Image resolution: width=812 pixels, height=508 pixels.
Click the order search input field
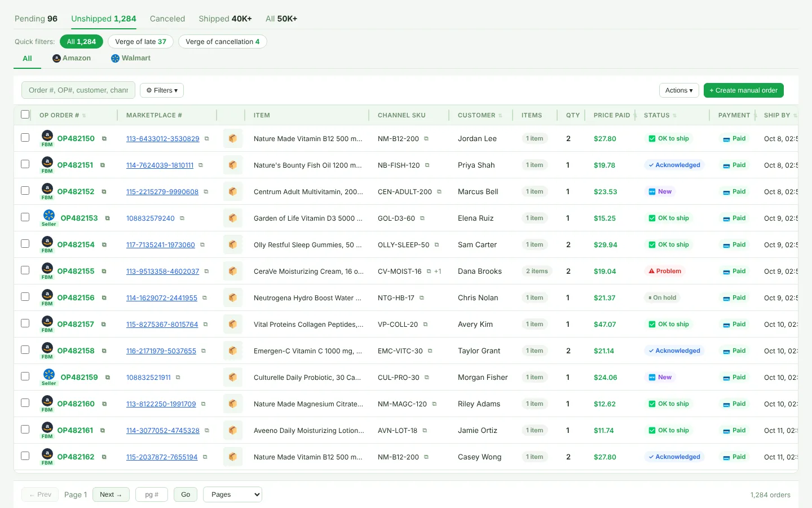pos(78,90)
